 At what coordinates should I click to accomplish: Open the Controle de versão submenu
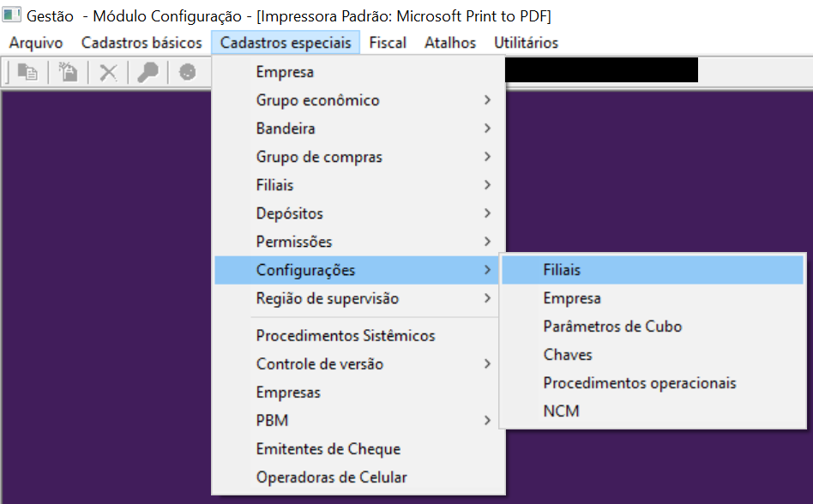coord(320,364)
